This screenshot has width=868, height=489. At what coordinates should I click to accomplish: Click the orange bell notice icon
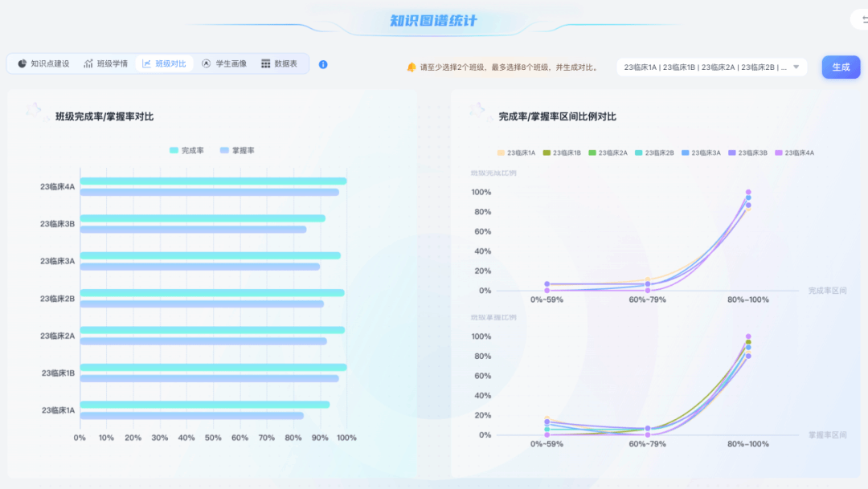point(411,67)
